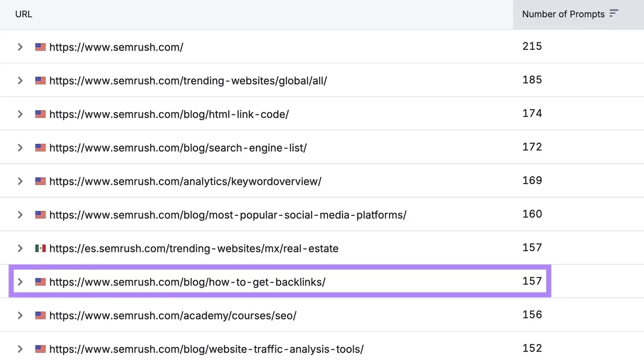Click the US flag on most-popular-social-media-platforms row
Image resolution: width=644 pixels, height=364 pixels.
[40, 215]
